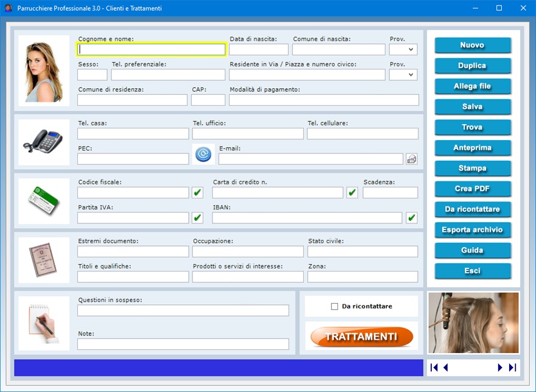Open the residence Prov. dropdown

click(403, 75)
